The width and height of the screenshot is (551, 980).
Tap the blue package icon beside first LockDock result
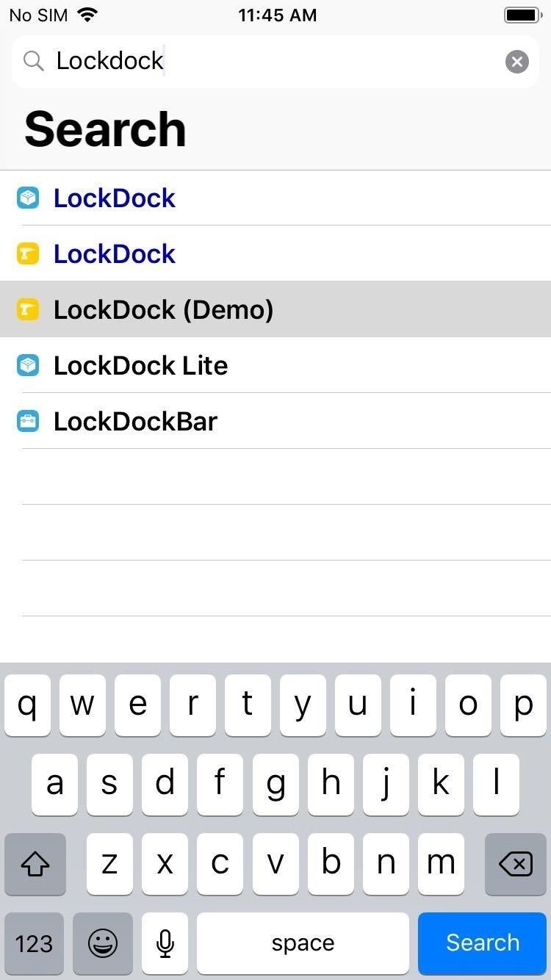(27, 198)
